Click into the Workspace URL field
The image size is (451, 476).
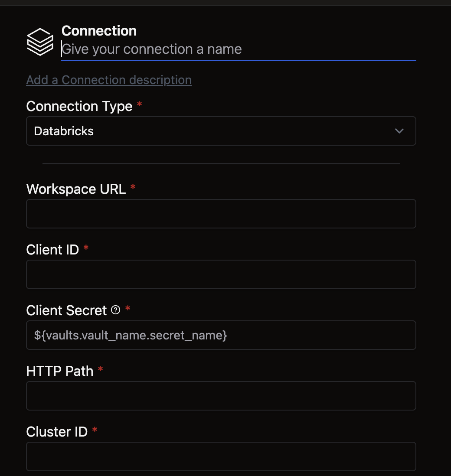coord(221,214)
